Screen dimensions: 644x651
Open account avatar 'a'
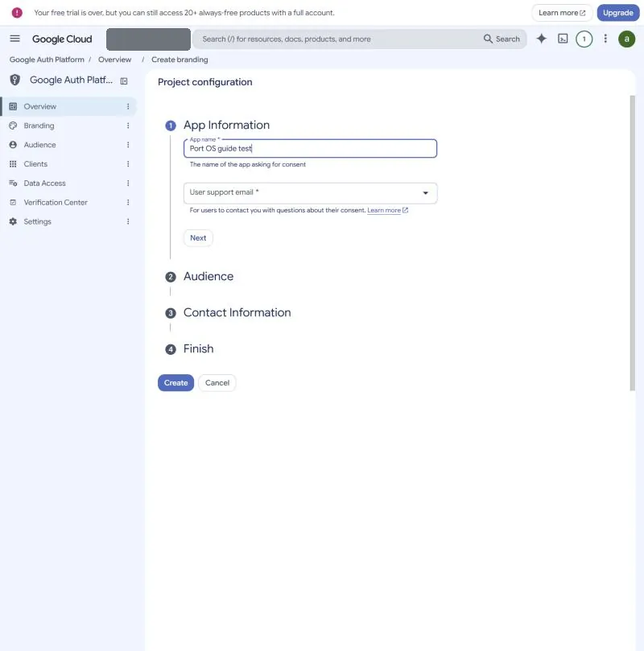click(626, 39)
